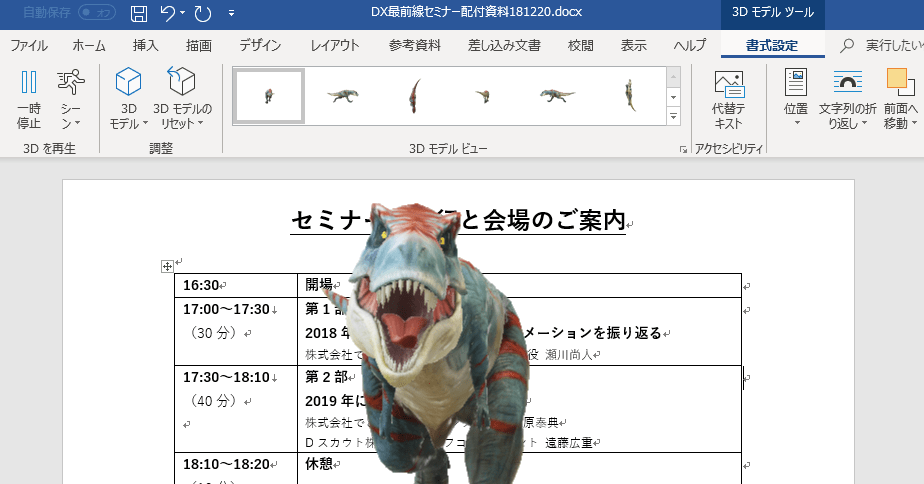Click the 一時停止 pause button
This screenshot has width=924, height=484.
point(28,99)
